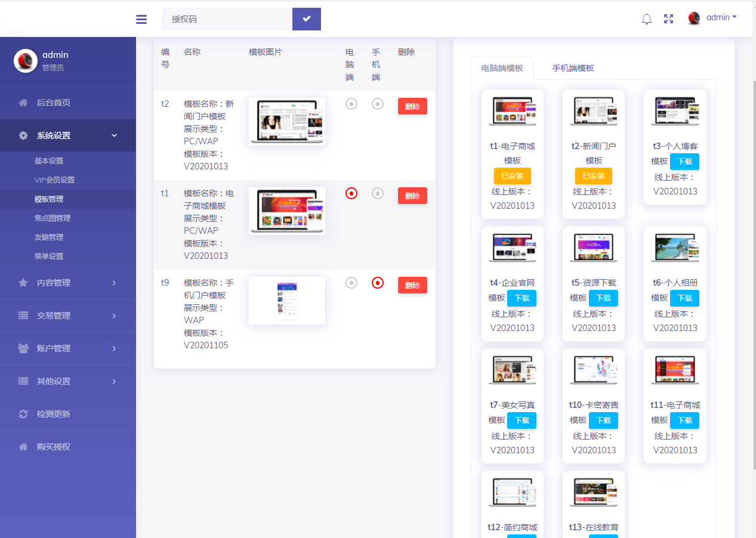Open 后台首页 from the sidebar

pos(54,103)
